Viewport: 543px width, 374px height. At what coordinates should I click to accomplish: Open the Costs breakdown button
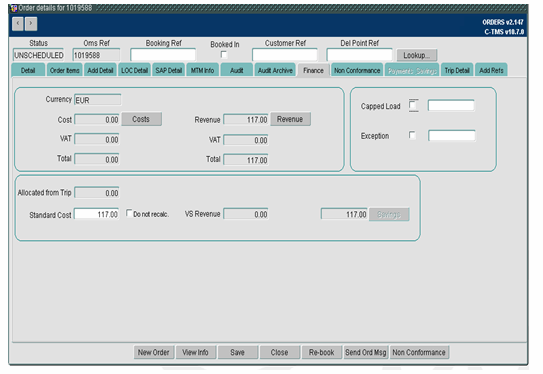[x=141, y=119]
